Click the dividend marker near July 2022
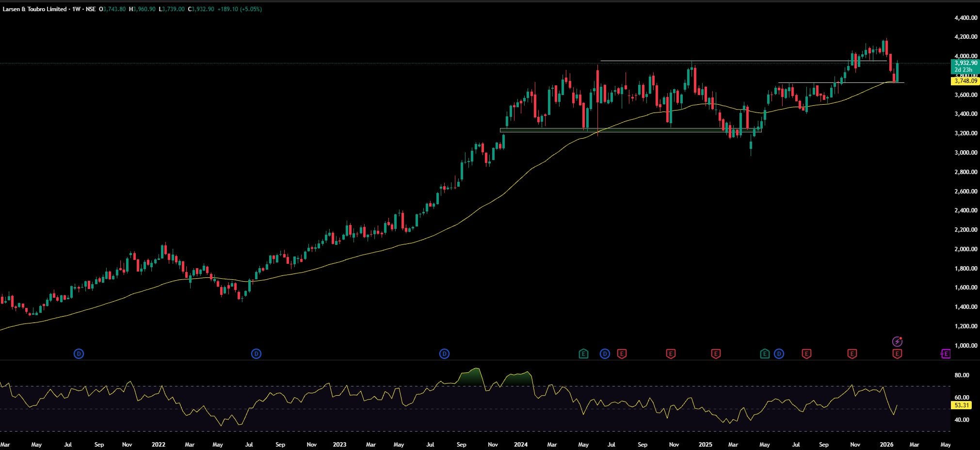Image resolution: width=980 pixels, height=450 pixels. point(256,354)
